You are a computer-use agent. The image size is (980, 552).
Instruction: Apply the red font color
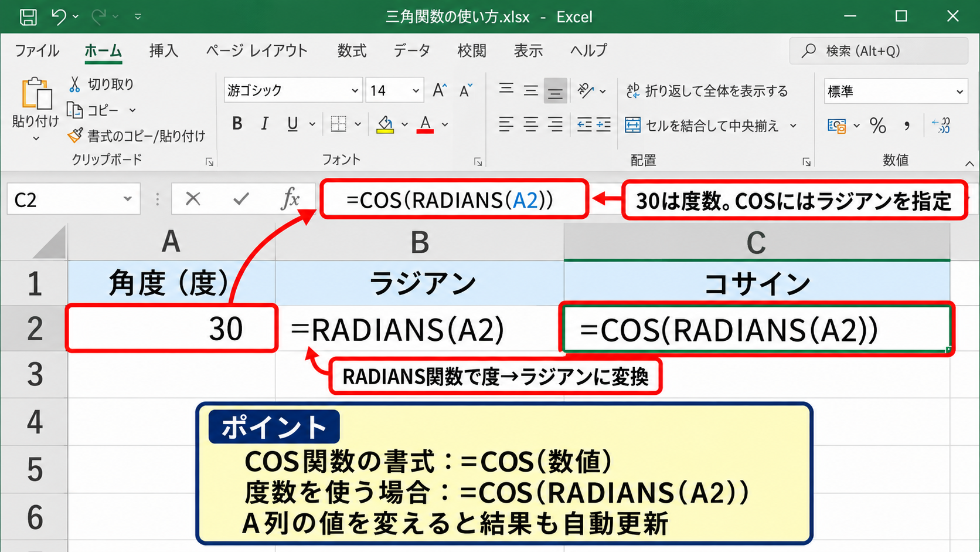coord(426,124)
